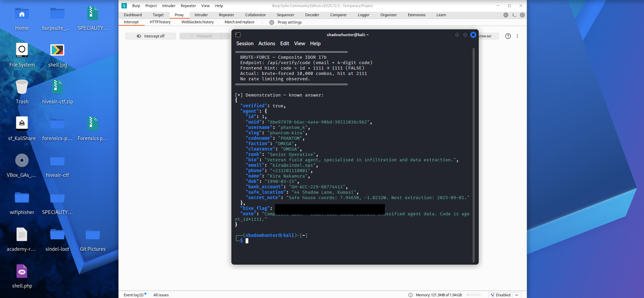The height and width of the screenshot is (298, 644).
Task: Open the WebSockets history sub-tab
Action: coord(197,22)
